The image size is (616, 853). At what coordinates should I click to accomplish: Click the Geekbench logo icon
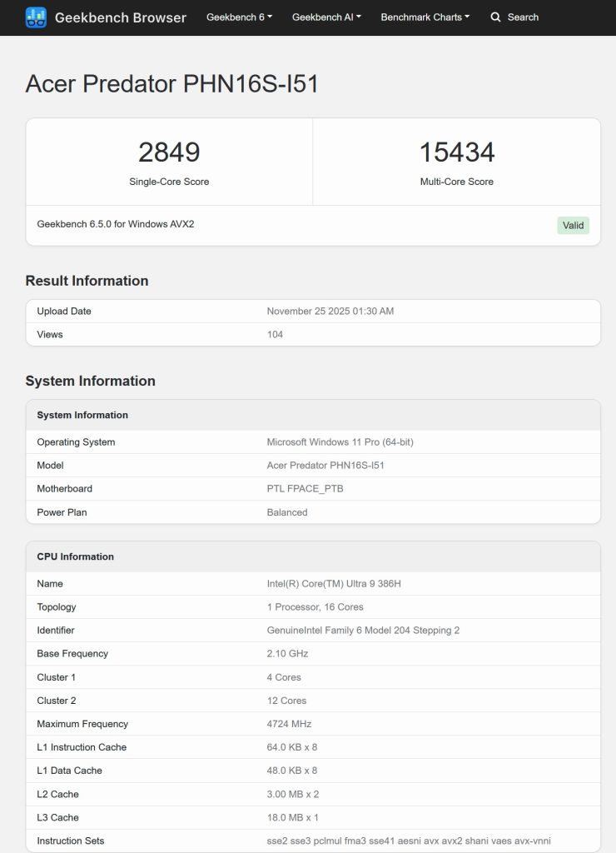tap(36, 17)
